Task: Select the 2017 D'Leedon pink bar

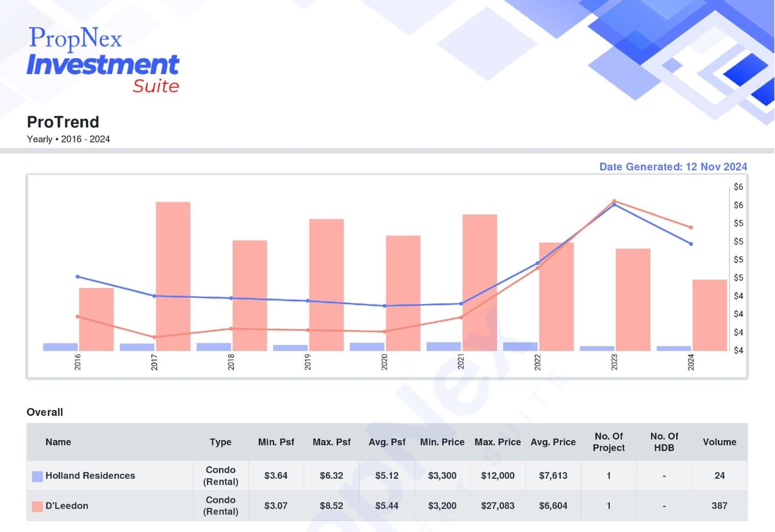Action: [173, 276]
